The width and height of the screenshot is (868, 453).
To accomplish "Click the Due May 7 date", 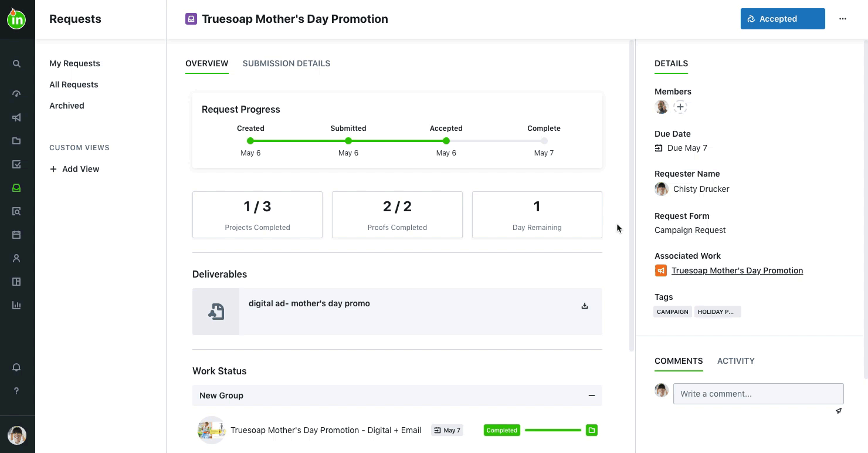I will (681, 148).
